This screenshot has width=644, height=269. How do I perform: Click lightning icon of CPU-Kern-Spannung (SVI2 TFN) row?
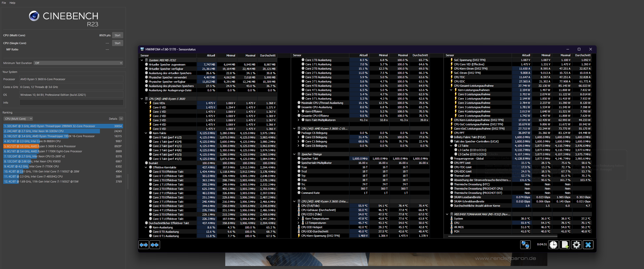click(299, 236)
